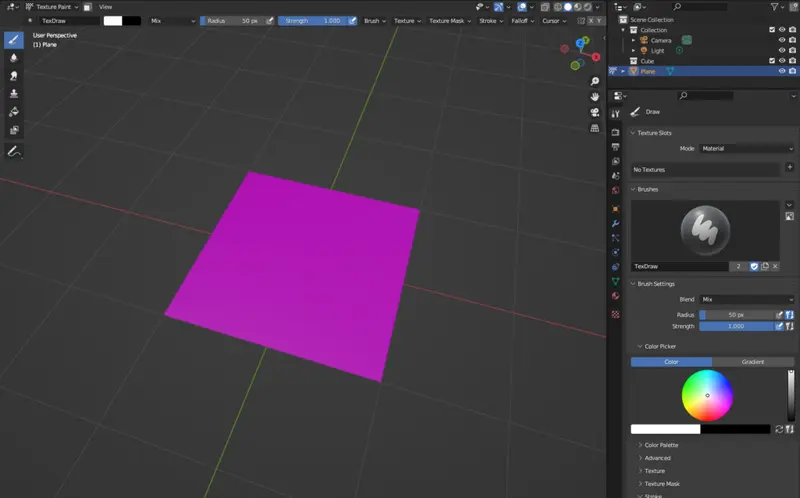The width and height of the screenshot is (800, 498).
Task: Open the Object Constraints properties tab
Action: click(x=615, y=267)
